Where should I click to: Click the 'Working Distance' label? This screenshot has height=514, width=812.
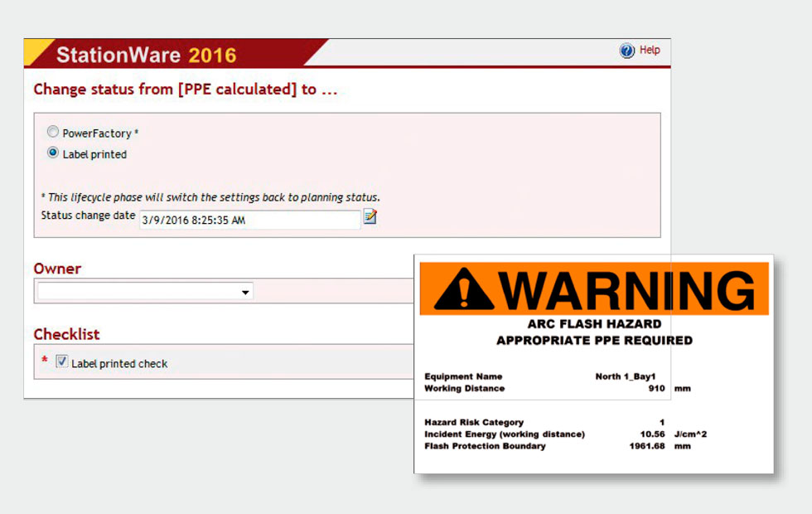click(465, 389)
